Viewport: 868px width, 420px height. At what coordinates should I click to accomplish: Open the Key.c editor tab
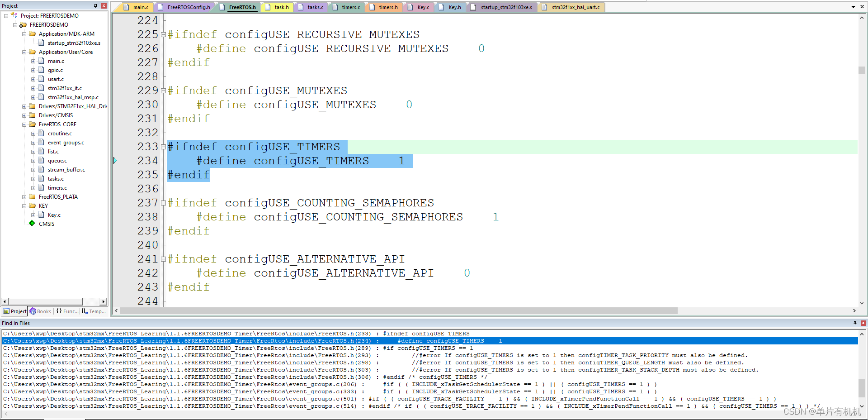tap(419, 7)
